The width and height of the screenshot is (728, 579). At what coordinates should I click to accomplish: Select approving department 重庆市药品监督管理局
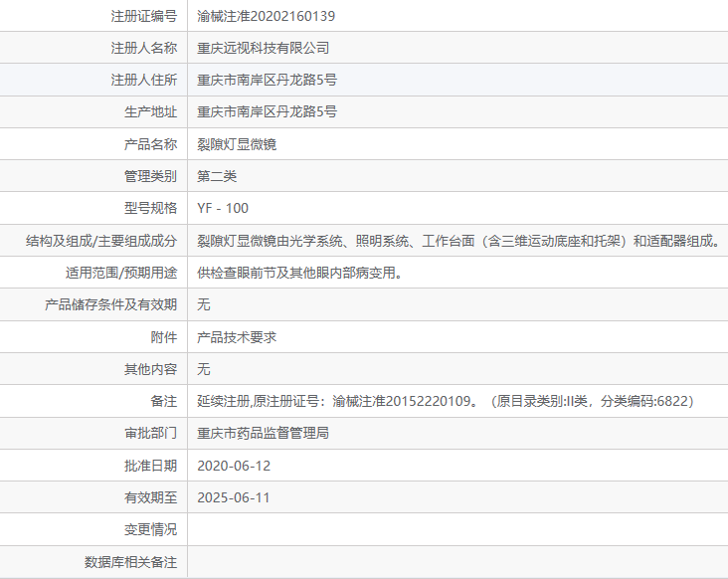pos(264,433)
